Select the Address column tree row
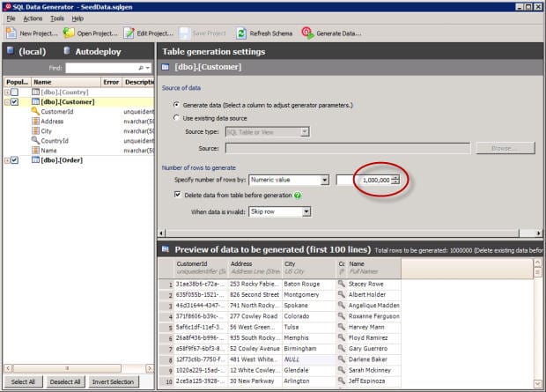The width and height of the screenshot is (546, 392). click(x=78, y=122)
